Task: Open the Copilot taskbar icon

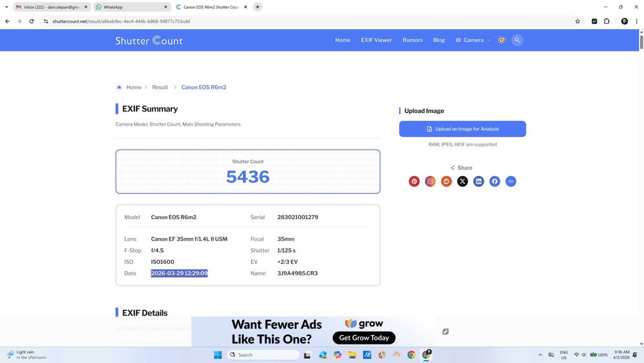Action: tap(337, 355)
